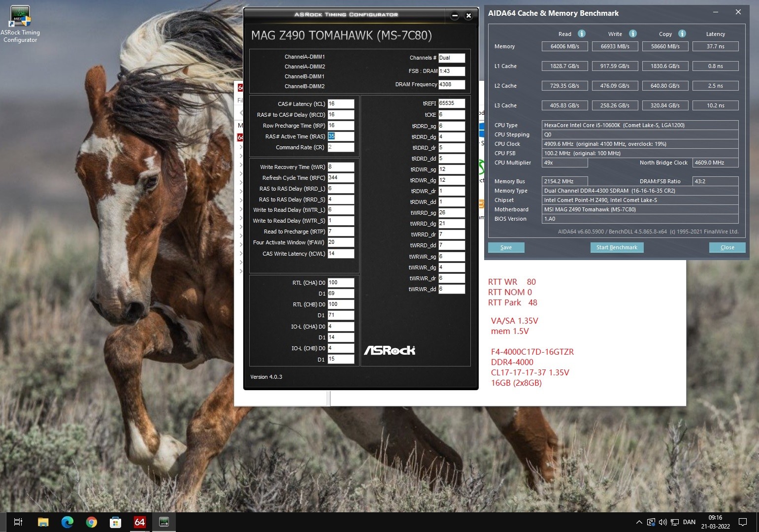Click the Row Precharge Time (tRP) field
This screenshot has height=532, width=759.
coord(341,126)
